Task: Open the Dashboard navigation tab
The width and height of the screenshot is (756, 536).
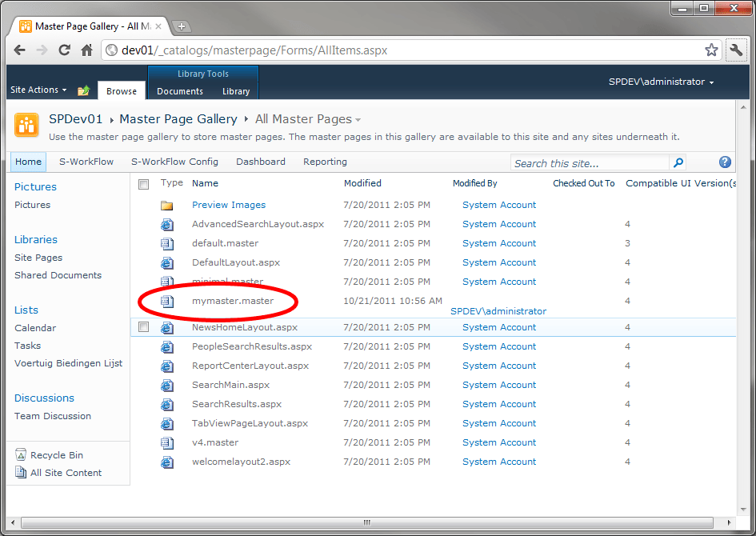Action: click(261, 162)
